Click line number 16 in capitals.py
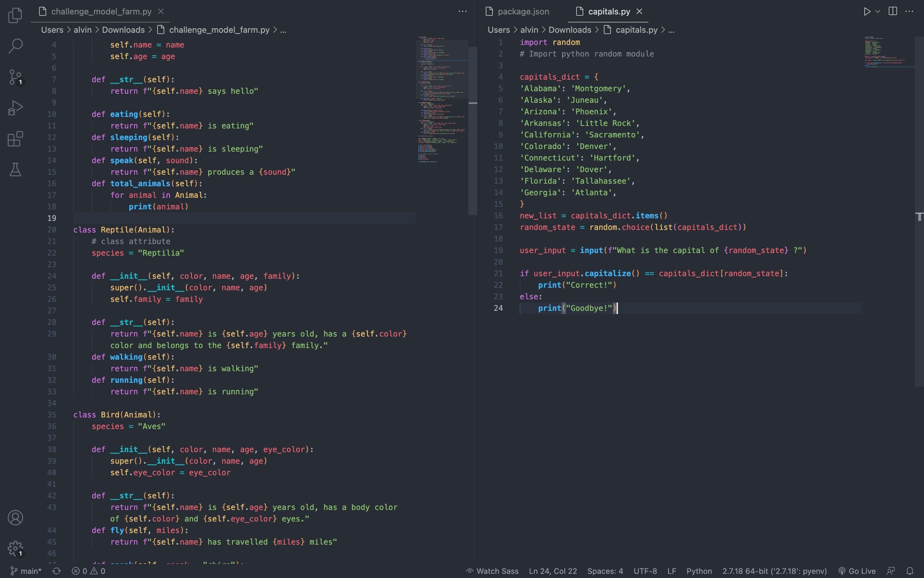The image size is (924, 578). pyautogui.click(x=498, y=215)
